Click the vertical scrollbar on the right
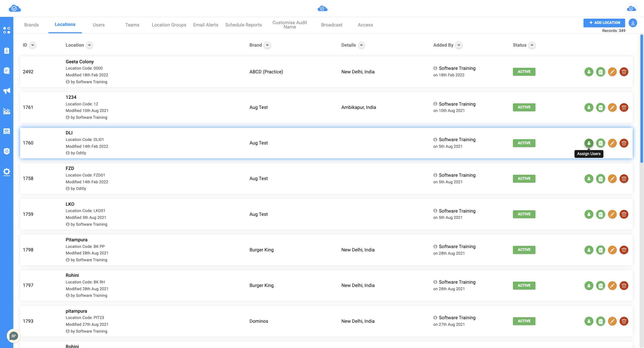The height and width of the screenshot is (348, 644). (641, 98)
